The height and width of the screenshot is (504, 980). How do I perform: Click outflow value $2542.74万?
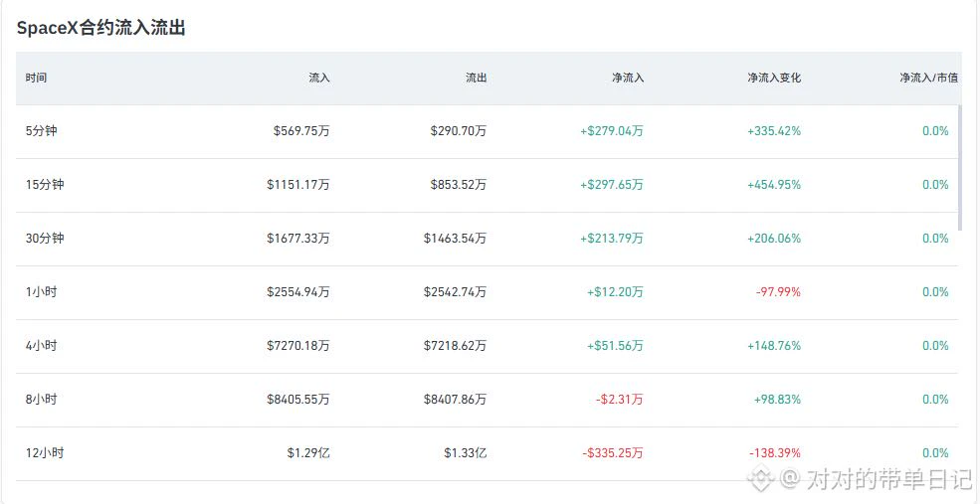(x=455, y=292)
